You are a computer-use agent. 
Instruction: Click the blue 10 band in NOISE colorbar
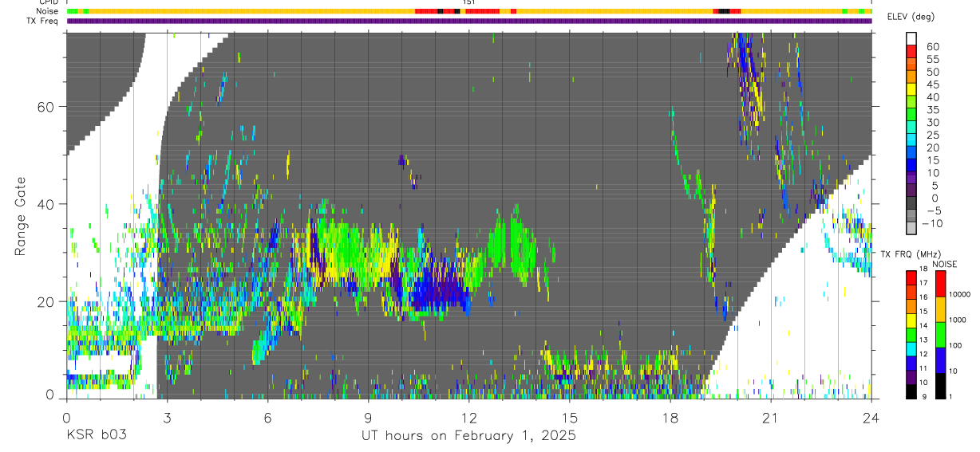point(940,360)
